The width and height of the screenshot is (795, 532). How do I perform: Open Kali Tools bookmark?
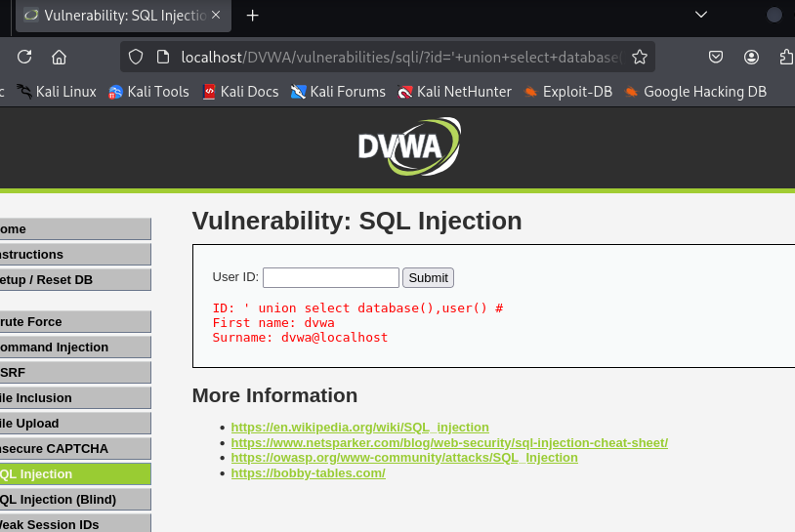coord(147,92)
